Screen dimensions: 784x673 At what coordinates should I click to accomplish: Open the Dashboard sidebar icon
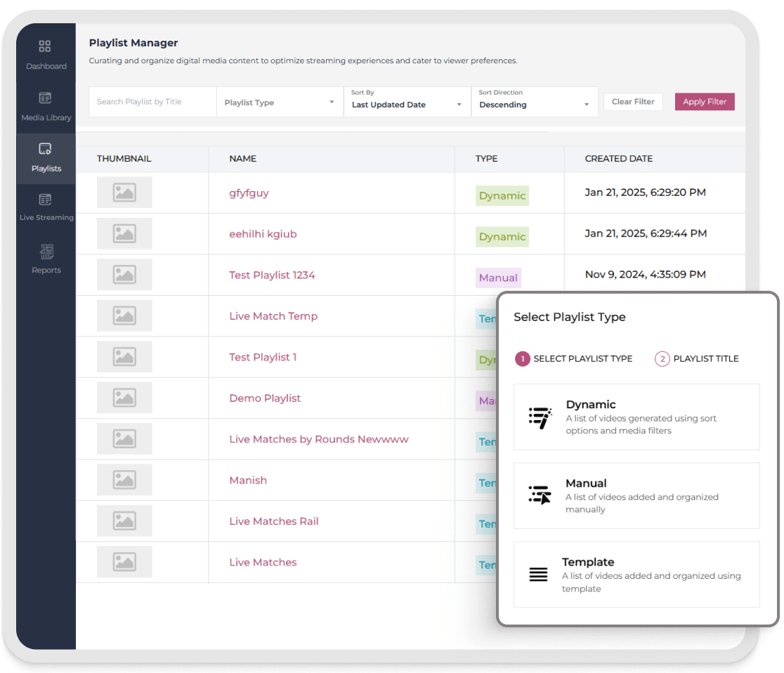point(45,47)
